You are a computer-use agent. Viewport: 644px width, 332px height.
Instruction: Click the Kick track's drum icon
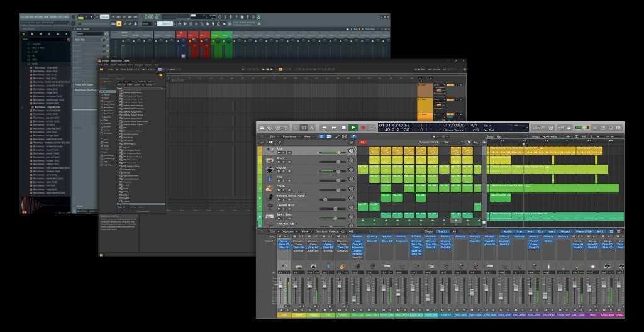[270, 150]
